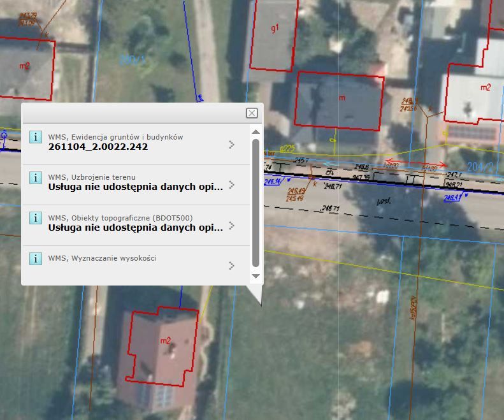Click the popup scrollbar down arrow

256,276
